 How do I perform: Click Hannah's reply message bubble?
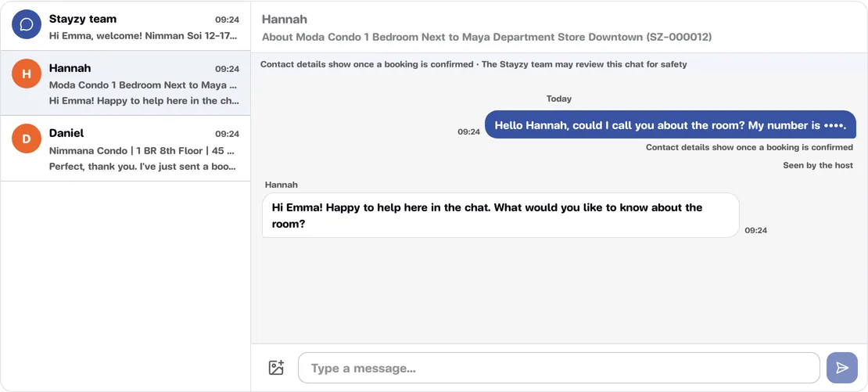[500, 215]
